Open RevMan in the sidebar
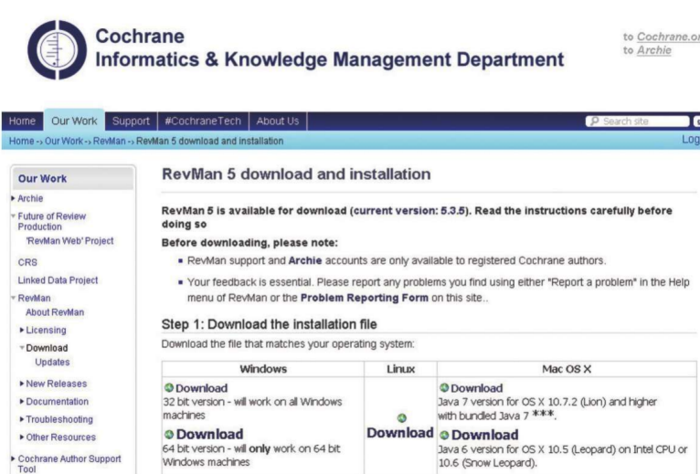 [x=34, y=298]
